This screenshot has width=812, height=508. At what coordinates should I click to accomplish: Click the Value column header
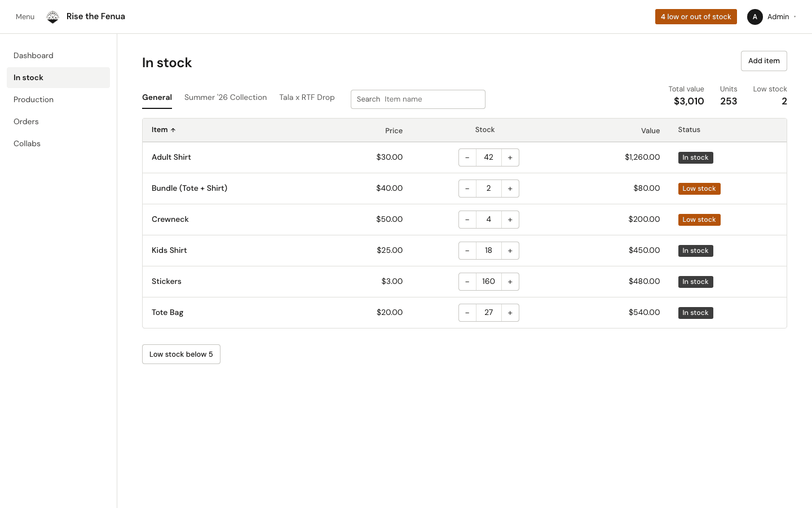(x=650, y=130)
